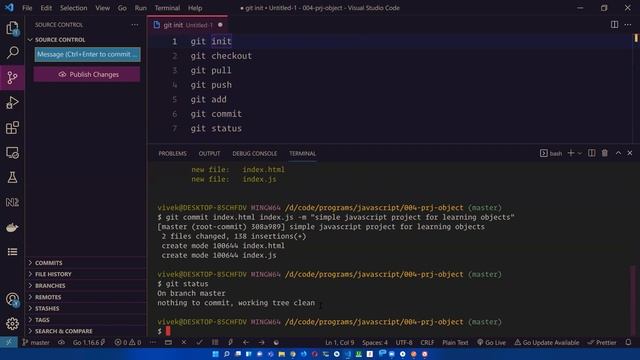Open the Go menu
Screen dimensions: 640x360
click(x=122, y=8)
